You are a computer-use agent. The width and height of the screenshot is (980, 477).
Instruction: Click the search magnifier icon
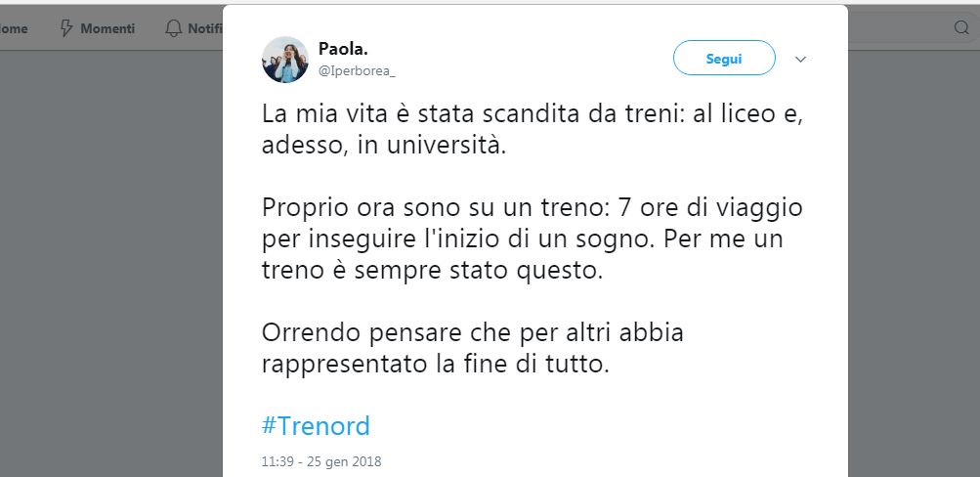tap(961, 28)
